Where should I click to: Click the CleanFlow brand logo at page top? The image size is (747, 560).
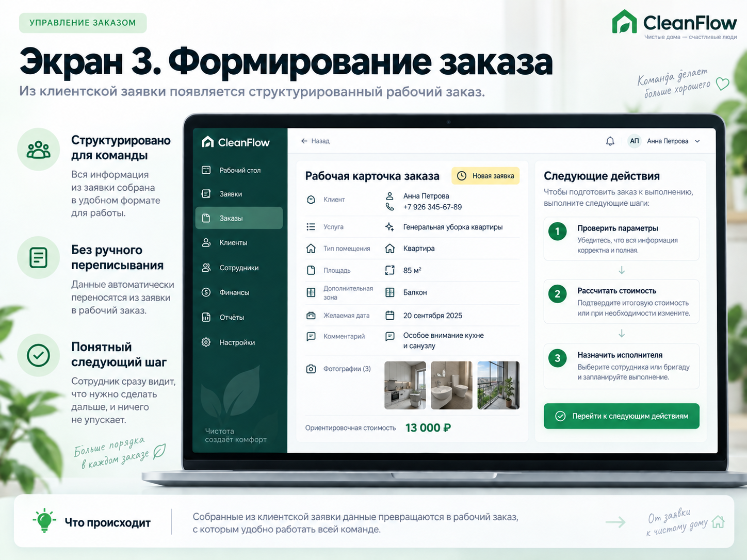click(x=674, y=24)
